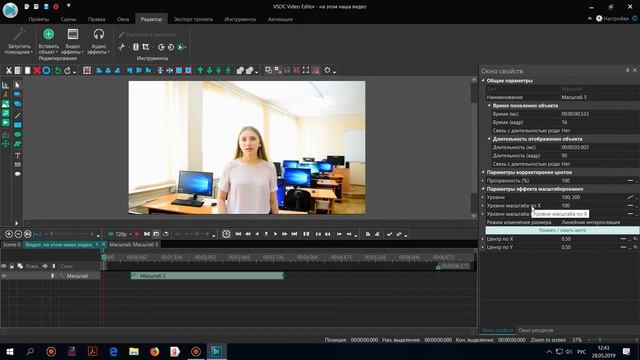
Task: Click the green down arrow order icon
Action: 209,71
